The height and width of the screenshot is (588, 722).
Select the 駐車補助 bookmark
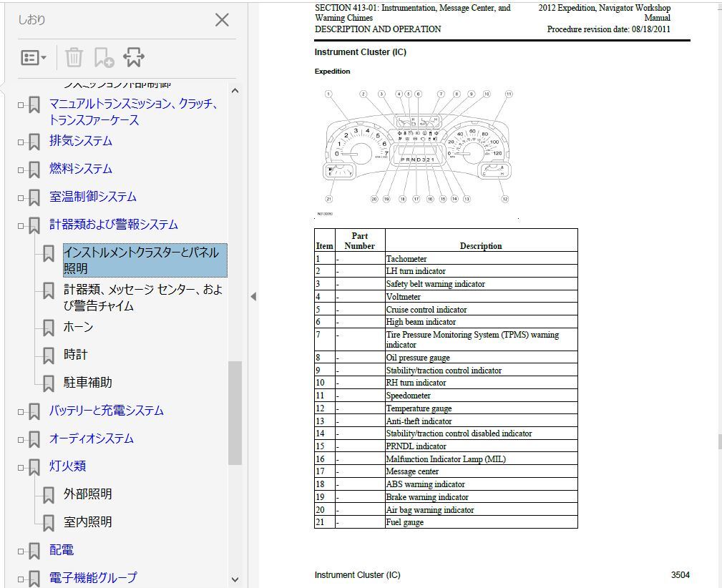pyautogui.click(x=87, y=383)
